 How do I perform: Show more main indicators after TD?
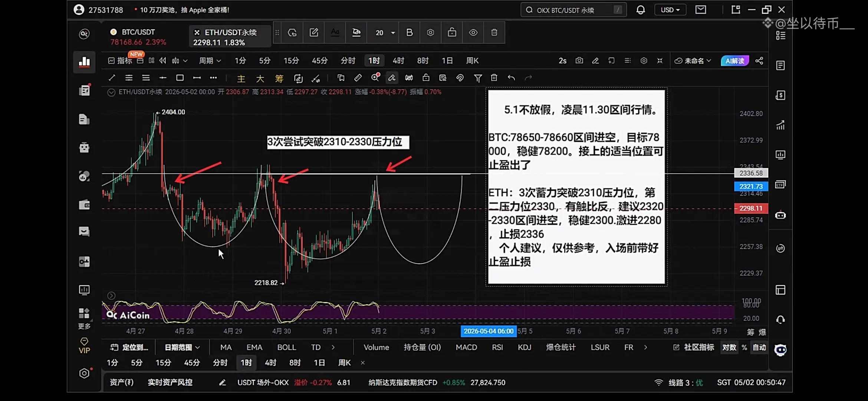coord(333,347)
